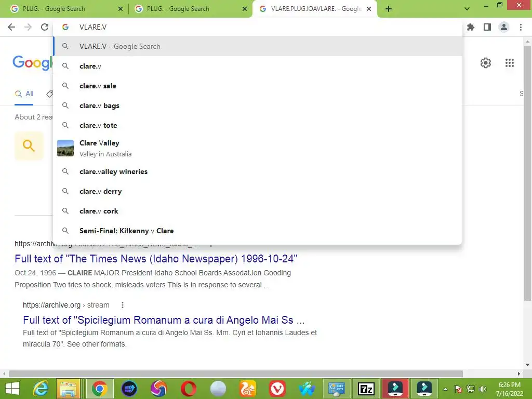The width and height of the screenshot is (532, 399).
Task: Choose 'Semi-Final: Kilkenny v Clare' suggestion
Action: click(258, 231)
